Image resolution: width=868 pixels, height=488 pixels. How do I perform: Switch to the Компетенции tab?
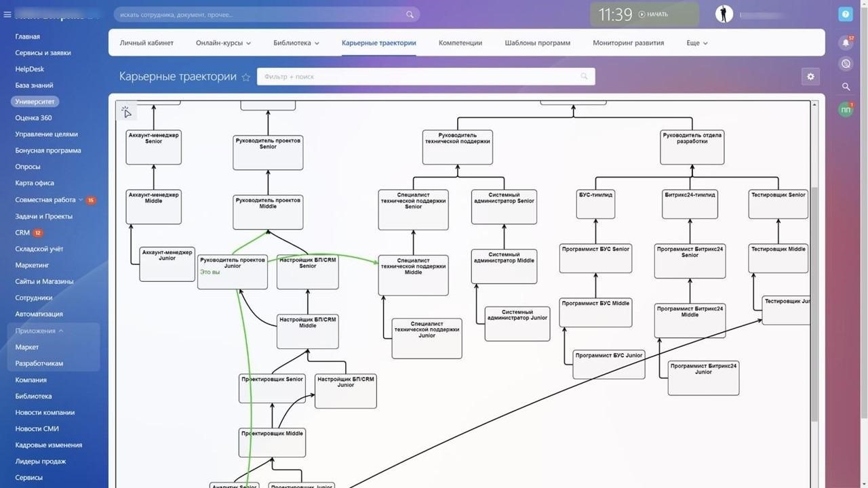(460, 43)
